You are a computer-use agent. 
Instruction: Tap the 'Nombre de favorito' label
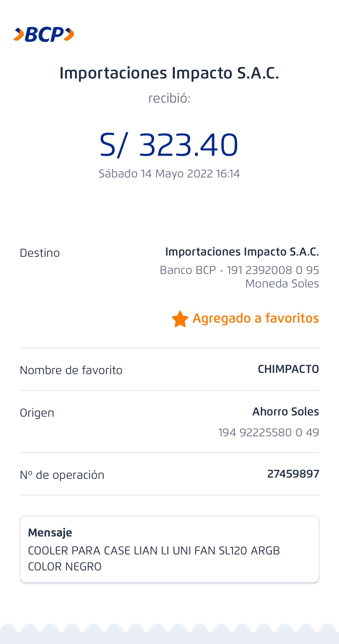[x=71, y=370]
